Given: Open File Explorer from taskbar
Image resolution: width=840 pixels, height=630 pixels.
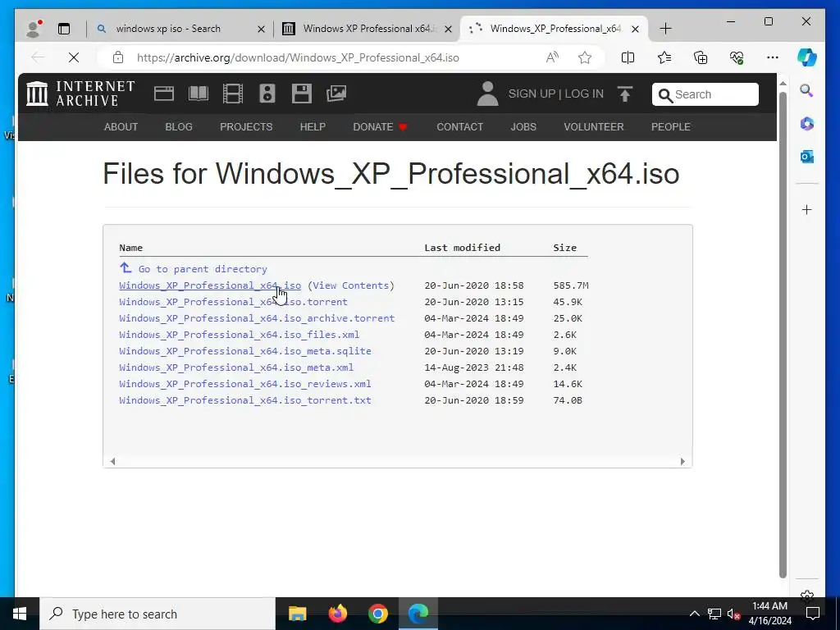Looking at the screenshot, I should [297, 614].
